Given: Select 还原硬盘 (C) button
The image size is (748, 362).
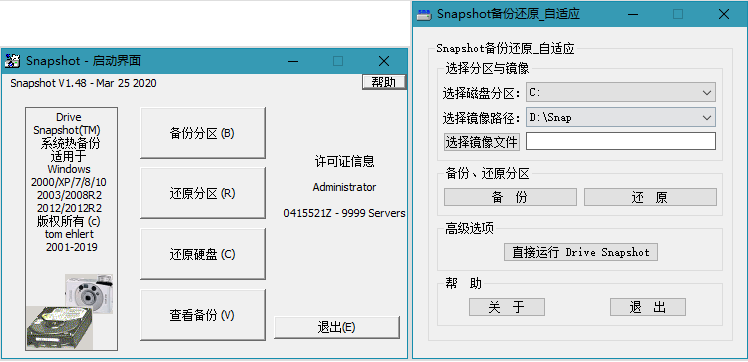Looking at the screenshot, I should (x=203, y=254).
